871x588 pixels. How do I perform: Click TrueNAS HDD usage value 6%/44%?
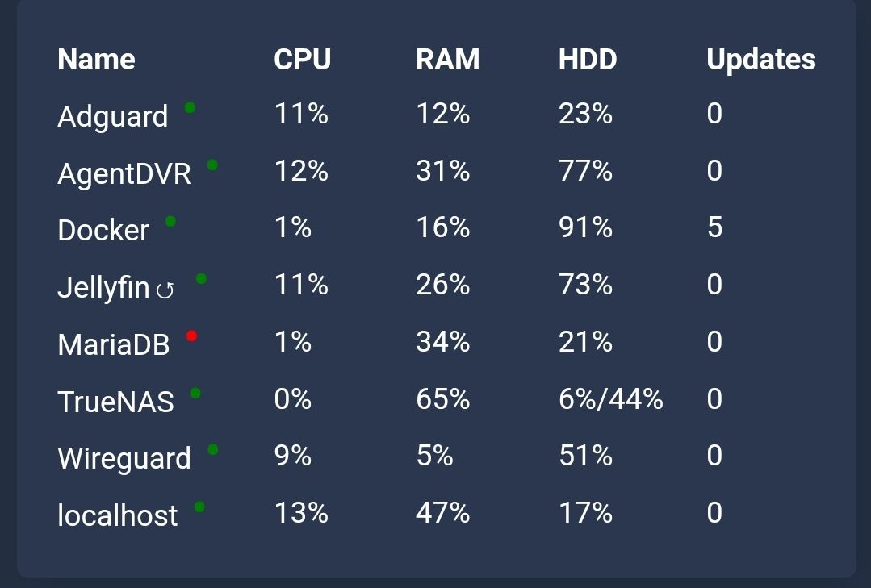(x=610, y=399)
